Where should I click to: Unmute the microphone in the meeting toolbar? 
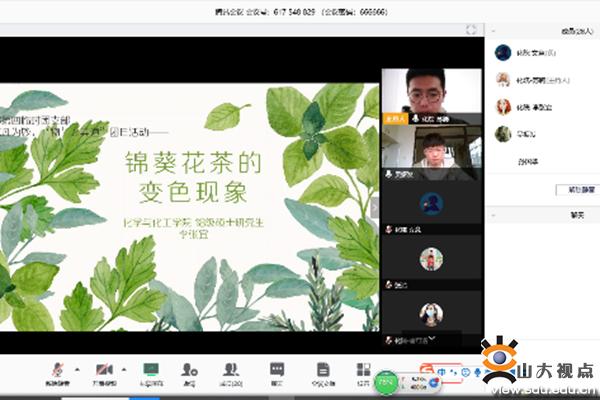tap(57, 372)
